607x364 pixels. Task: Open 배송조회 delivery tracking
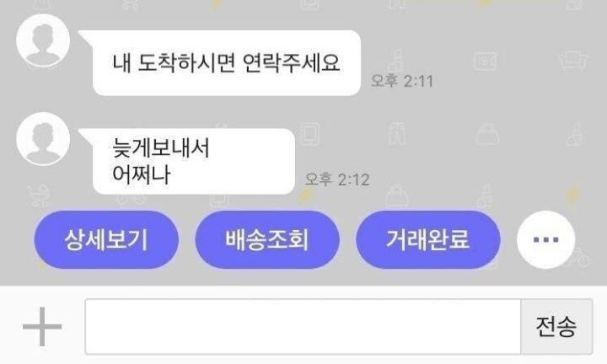click(x=267, y=240)
